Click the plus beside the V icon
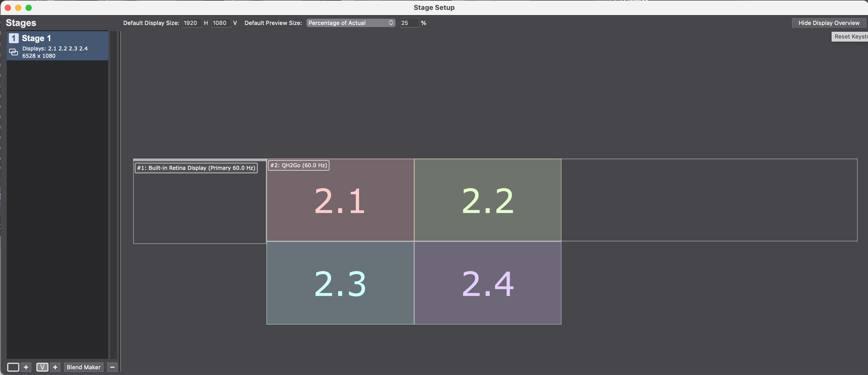Image resolution: width=868 pixels, height=375 pixels. coord(55,367)
